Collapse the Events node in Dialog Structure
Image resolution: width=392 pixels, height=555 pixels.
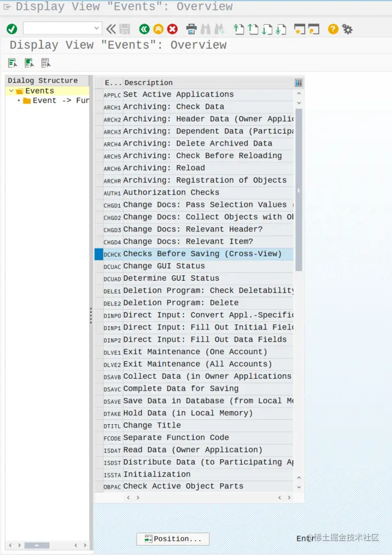pyautogui.click(x=11, y=91)
